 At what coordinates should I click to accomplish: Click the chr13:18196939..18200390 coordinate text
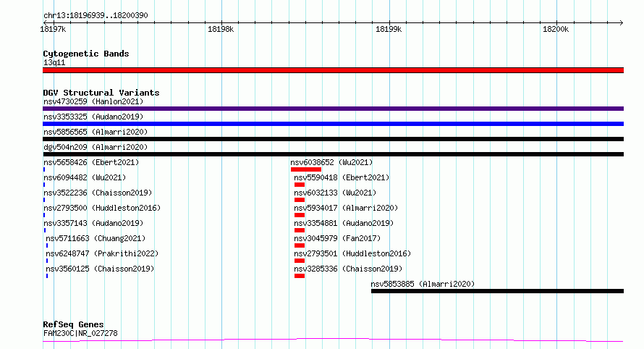point(96,16)
